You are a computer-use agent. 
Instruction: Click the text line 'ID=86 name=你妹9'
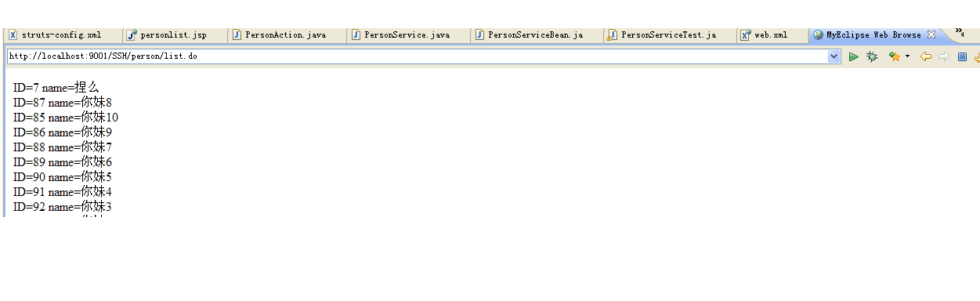[x=63, y=132]
